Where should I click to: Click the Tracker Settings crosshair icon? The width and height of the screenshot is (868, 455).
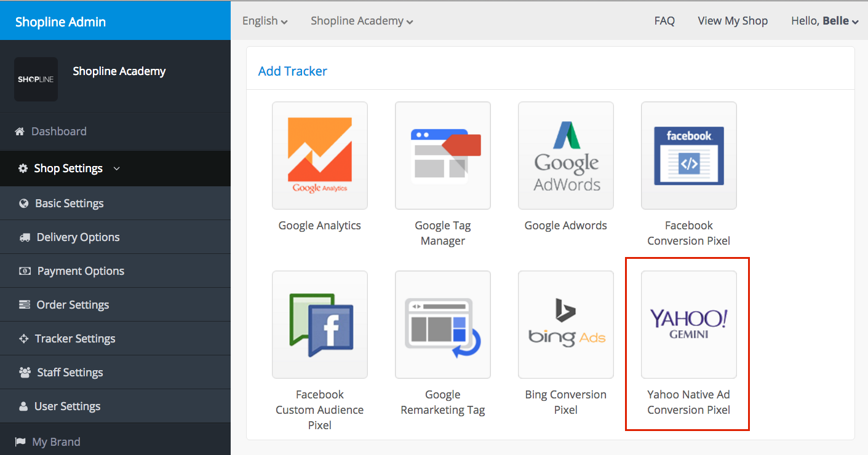tap(24, 339)
